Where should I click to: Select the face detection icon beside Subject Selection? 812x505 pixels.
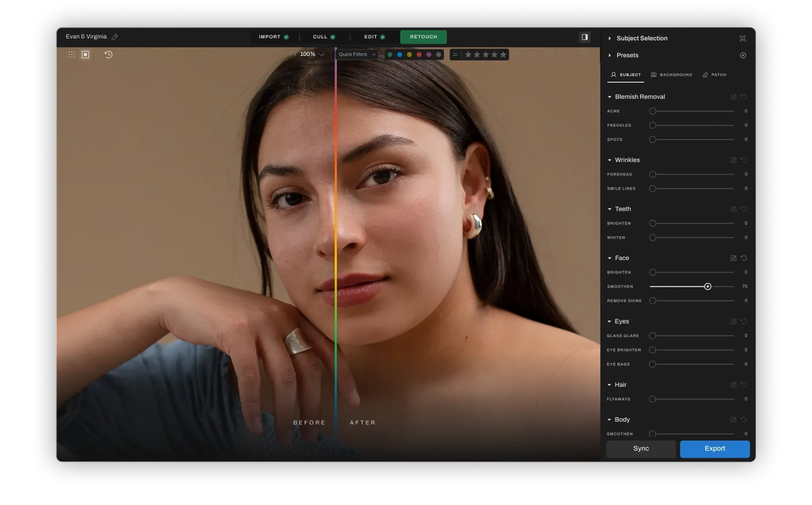coord(743,38)
